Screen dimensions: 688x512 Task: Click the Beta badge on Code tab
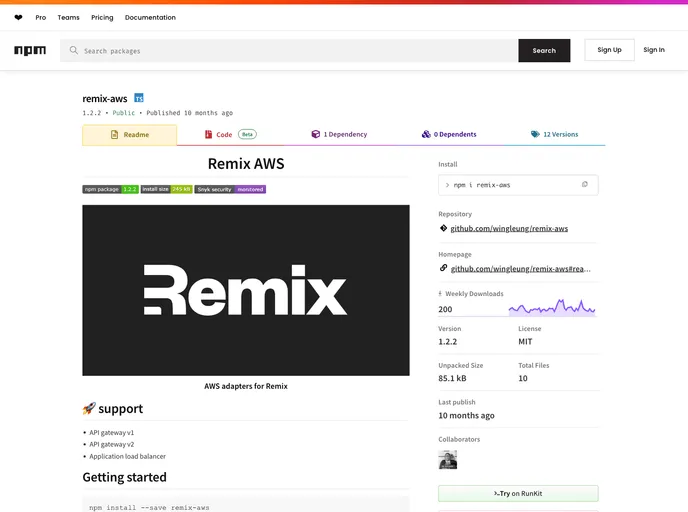click(x=247, y=134)
